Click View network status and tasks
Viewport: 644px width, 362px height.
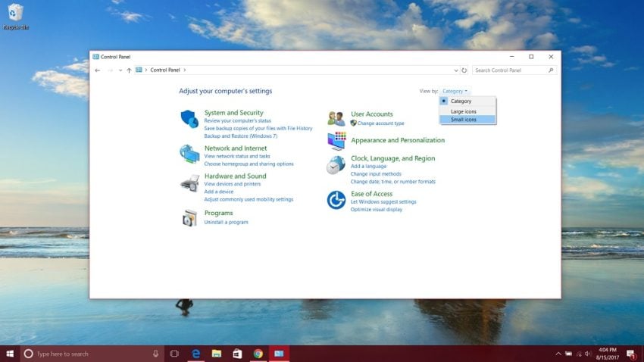click(x=237, y=156)
